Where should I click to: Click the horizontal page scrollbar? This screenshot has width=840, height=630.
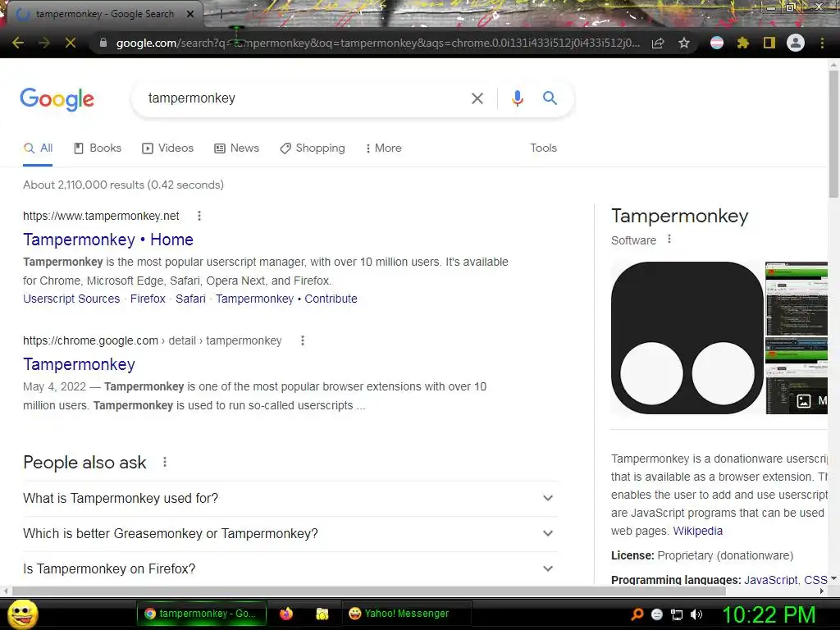tap(370, 591)
